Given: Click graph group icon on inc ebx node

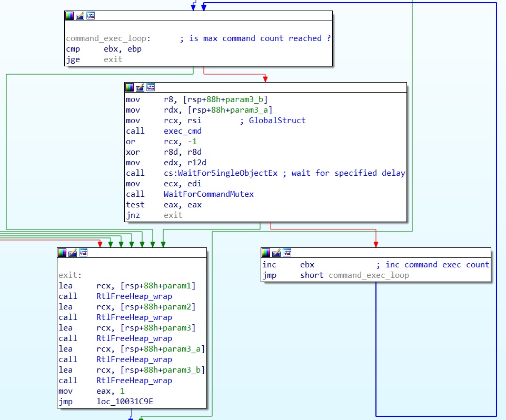Looking at the screenshot, I should coord(287,253).
